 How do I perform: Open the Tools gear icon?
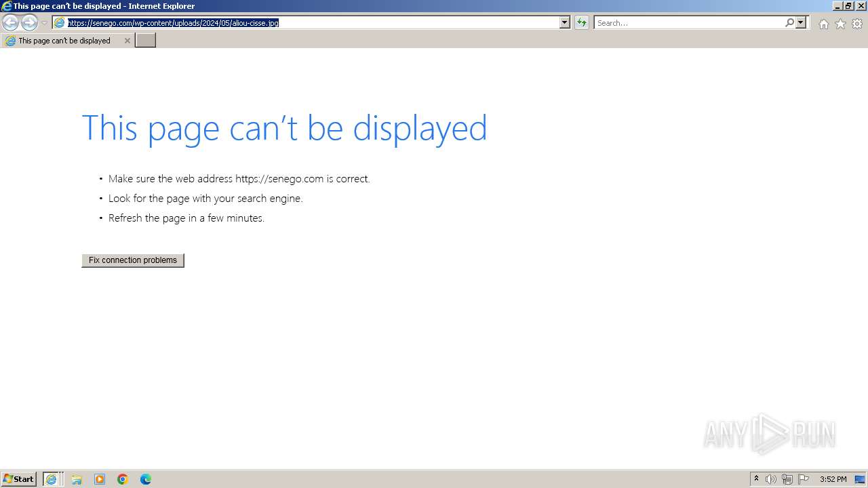click(857, 24)
